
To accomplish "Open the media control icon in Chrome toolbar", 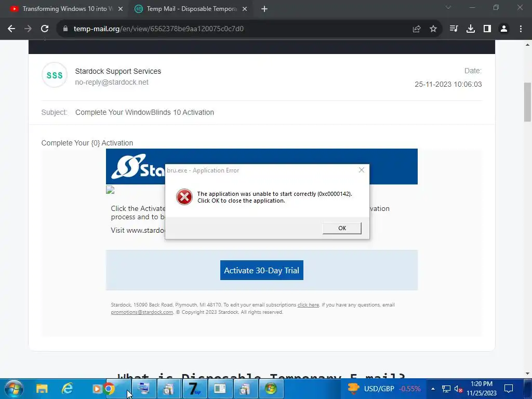I will (x=454, y=29).
